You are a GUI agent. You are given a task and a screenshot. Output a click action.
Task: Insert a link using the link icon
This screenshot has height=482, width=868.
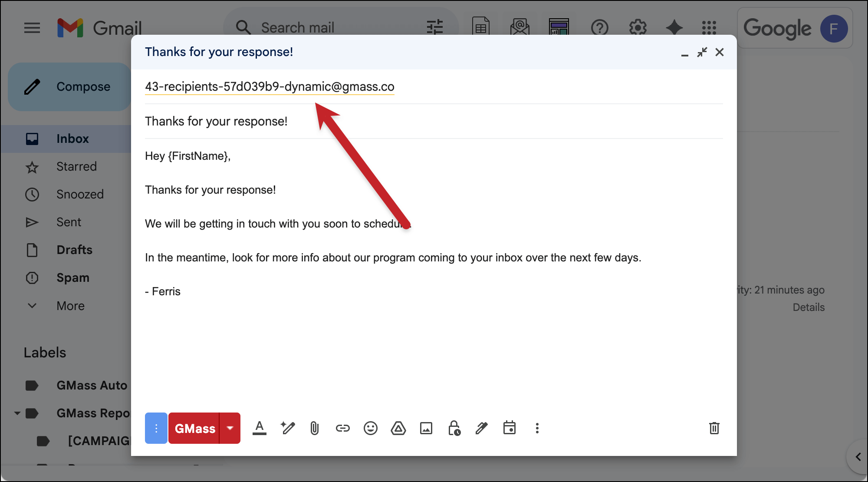click(x=342, y=429)
